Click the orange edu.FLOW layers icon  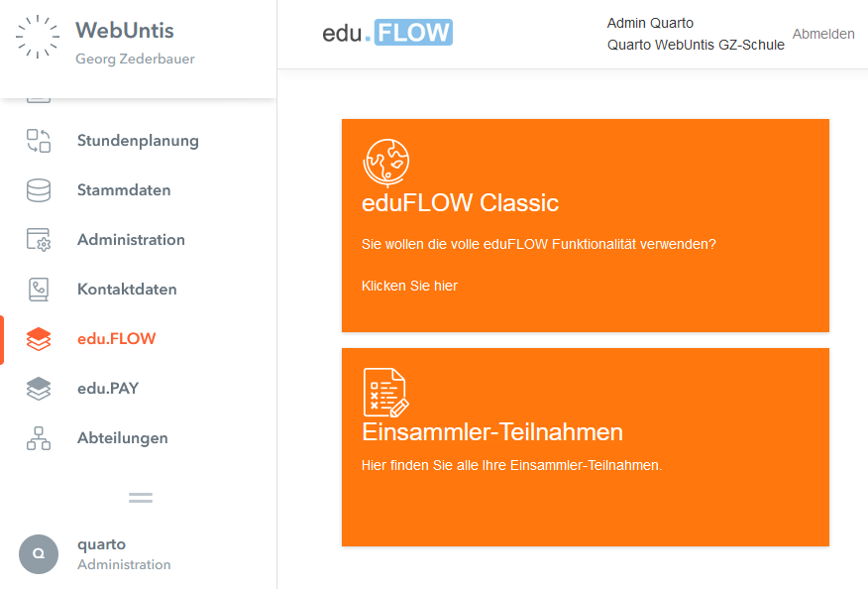click(39, 339)
